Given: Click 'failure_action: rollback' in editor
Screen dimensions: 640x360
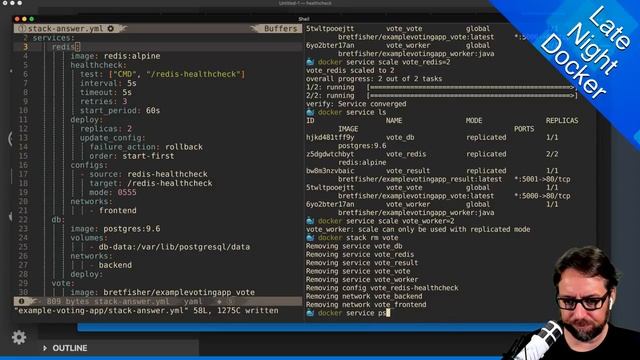Looking at the screenshot, I should (146, 147).
